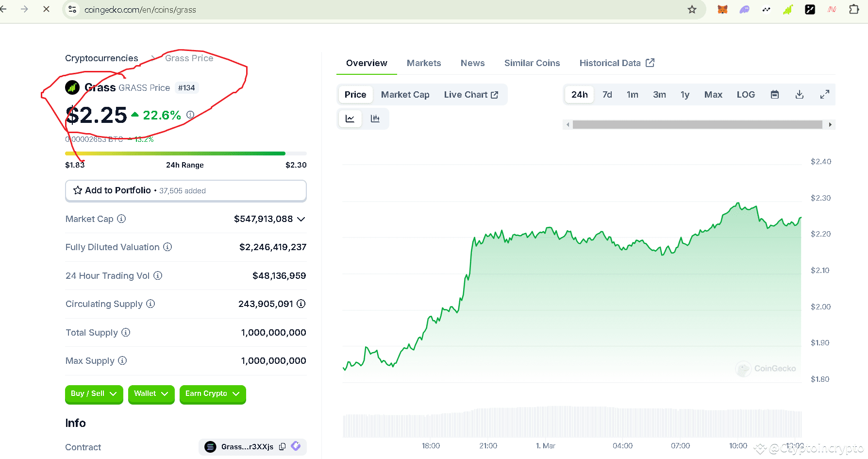Expand the Market Cap details chevron
This screenshot has width=868, height=459.
point(301,219)
